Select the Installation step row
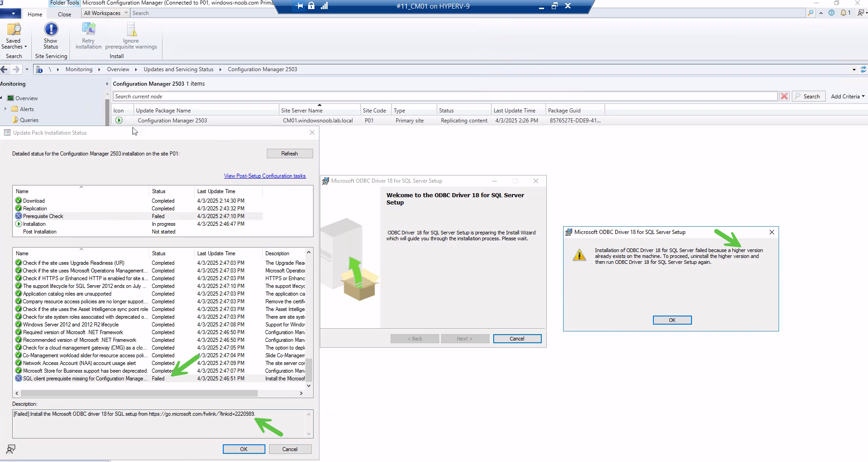Viewport: 868px width, 462px height. [x=138, y=224]
